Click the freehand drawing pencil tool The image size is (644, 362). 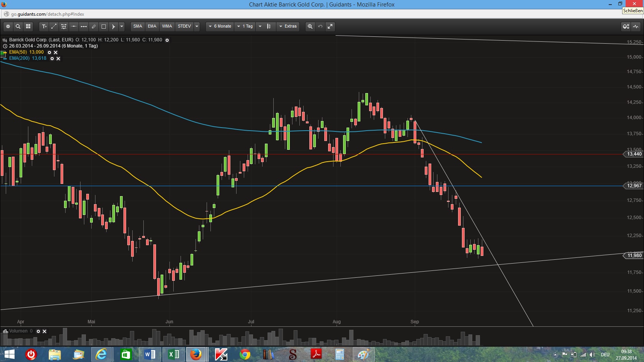[94, 26]
